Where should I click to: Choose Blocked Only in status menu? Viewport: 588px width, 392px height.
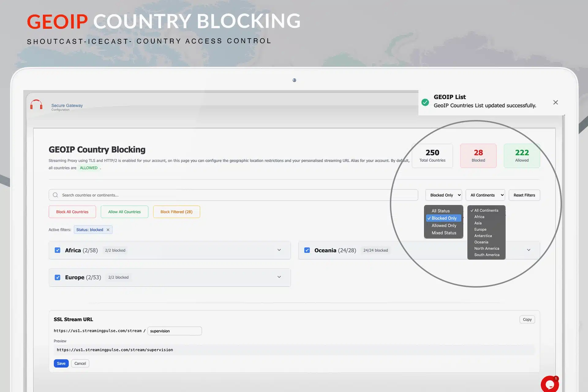pos(443,218)
